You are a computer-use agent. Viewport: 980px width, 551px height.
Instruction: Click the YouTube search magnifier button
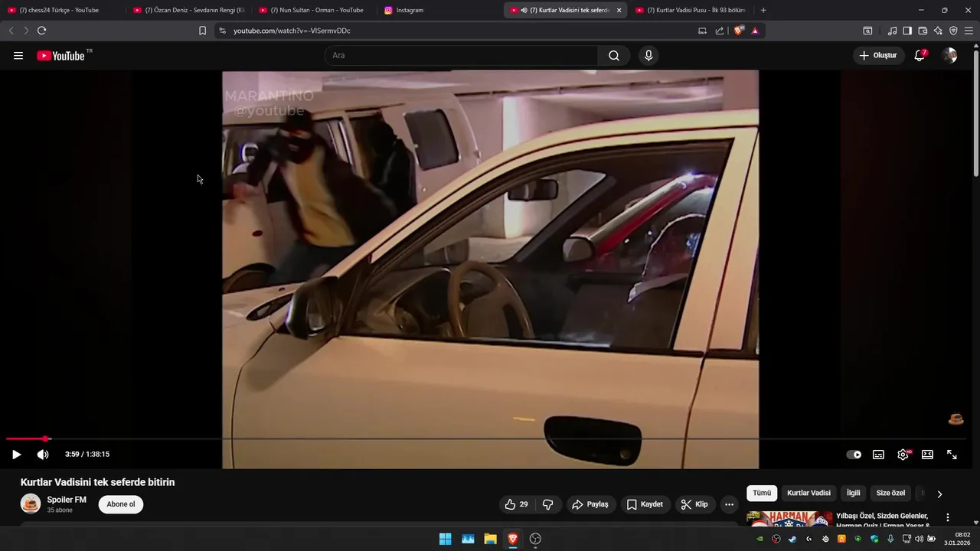pos(614,56)
